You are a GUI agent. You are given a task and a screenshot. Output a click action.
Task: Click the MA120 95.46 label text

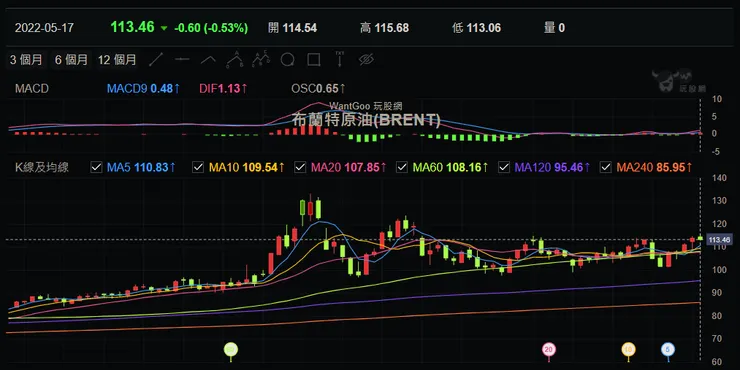click(x=552, y=167)
